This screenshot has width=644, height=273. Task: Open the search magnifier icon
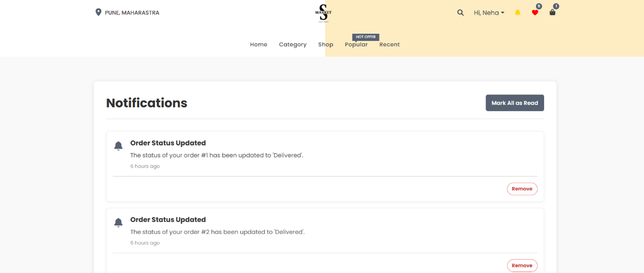[x=460, y=13]
